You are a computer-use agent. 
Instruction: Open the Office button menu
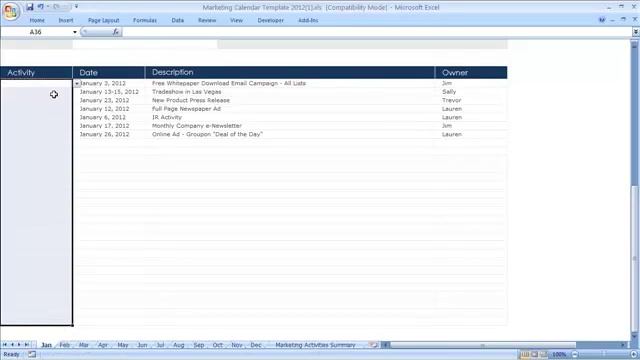pos(11,11)
